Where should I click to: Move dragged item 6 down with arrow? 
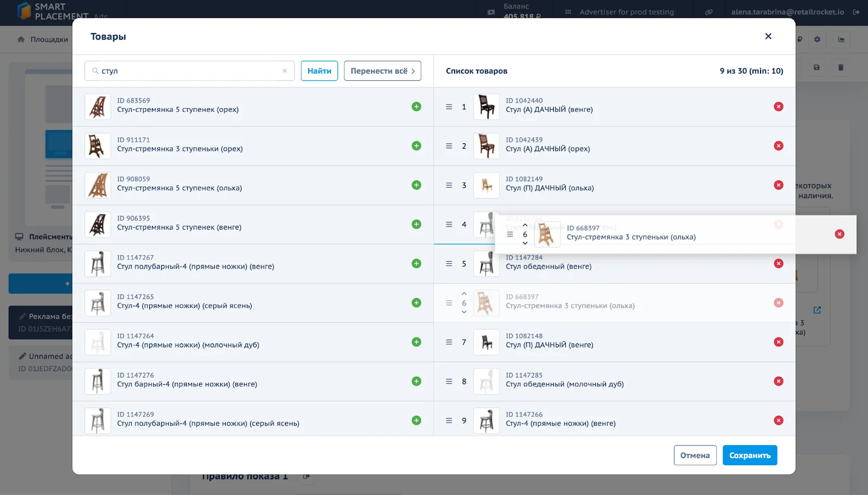click(x=525, y=243)
